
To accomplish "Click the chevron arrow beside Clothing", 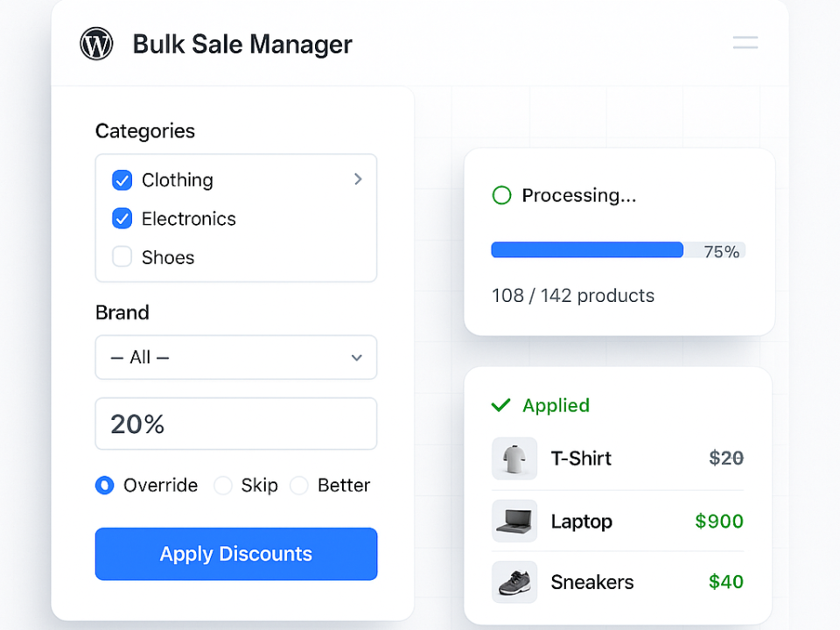I will 357,179.
